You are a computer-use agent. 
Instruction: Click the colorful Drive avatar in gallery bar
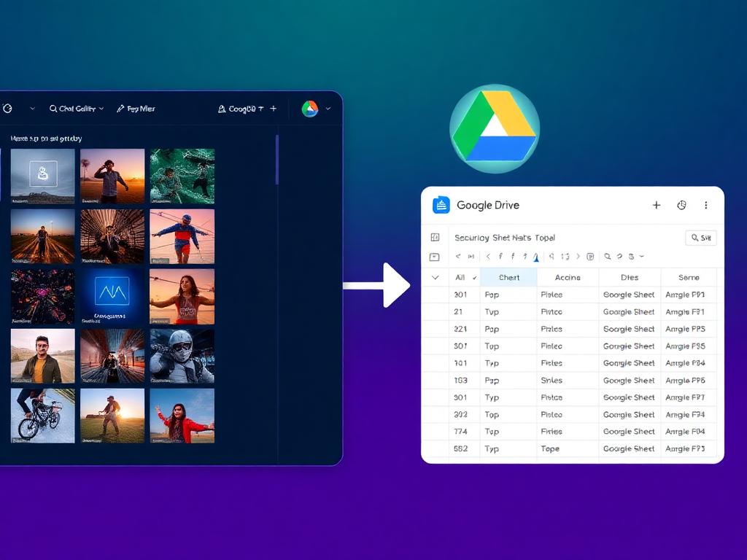tap(310, 109)
